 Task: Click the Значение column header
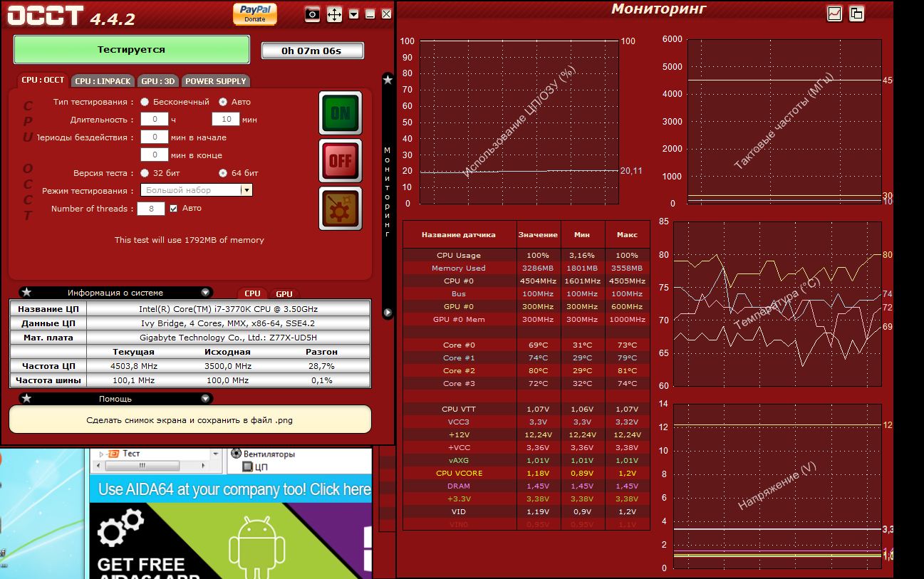click(x=538, y=234)
